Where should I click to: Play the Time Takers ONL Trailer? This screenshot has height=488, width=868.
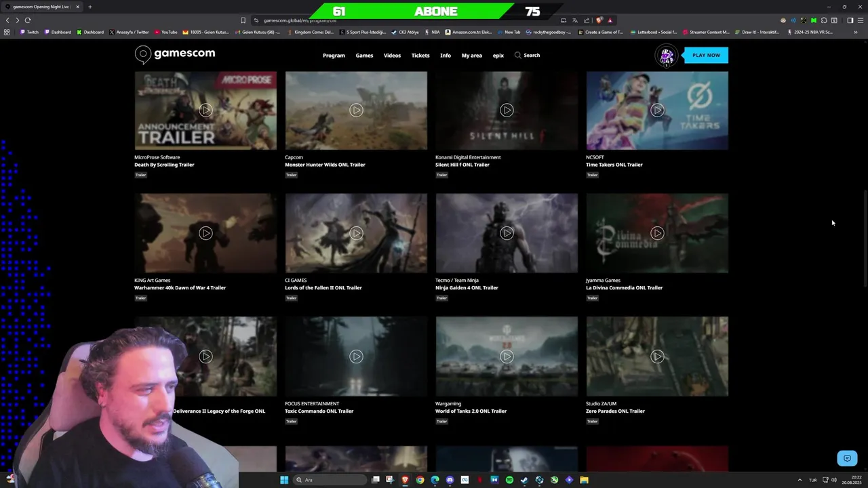pyautogui.click(x=657, y=110)
